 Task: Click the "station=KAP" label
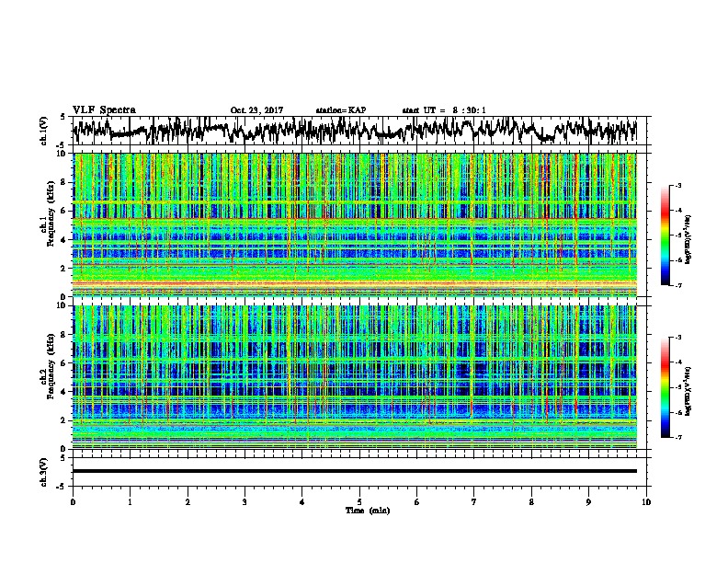pos(341,110)
